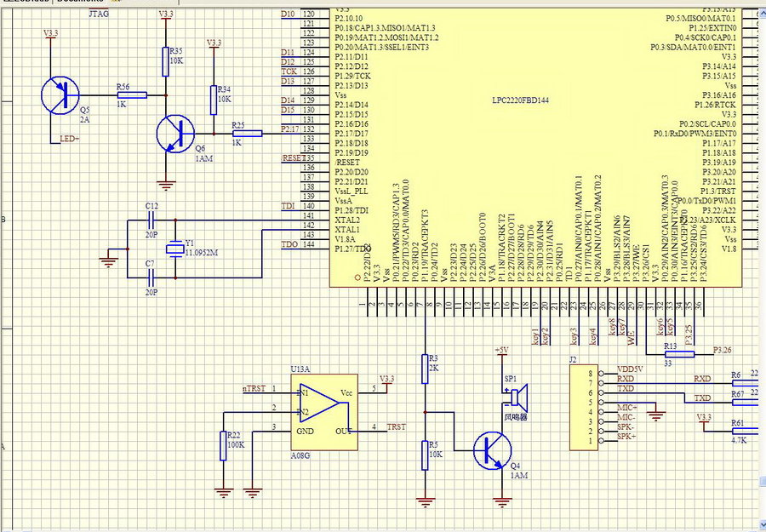Select resistor R22 100K

(224, 445)
